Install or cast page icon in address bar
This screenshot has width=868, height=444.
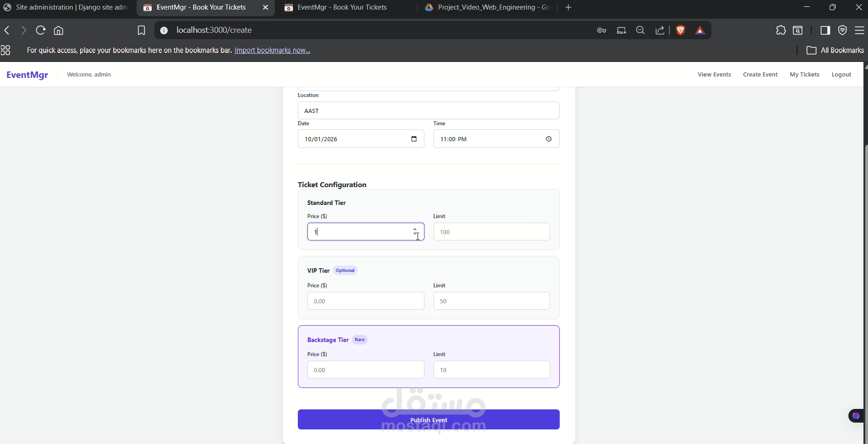coord(621,31)
